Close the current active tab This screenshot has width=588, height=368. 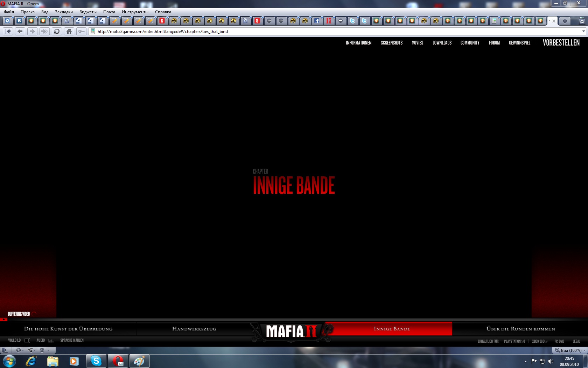[x=554, y=21]
